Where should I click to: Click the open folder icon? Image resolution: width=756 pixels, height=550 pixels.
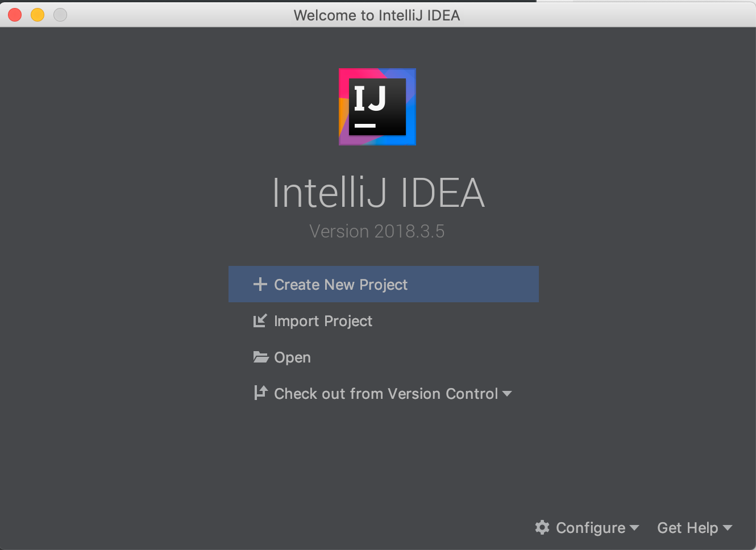point(260,357)
